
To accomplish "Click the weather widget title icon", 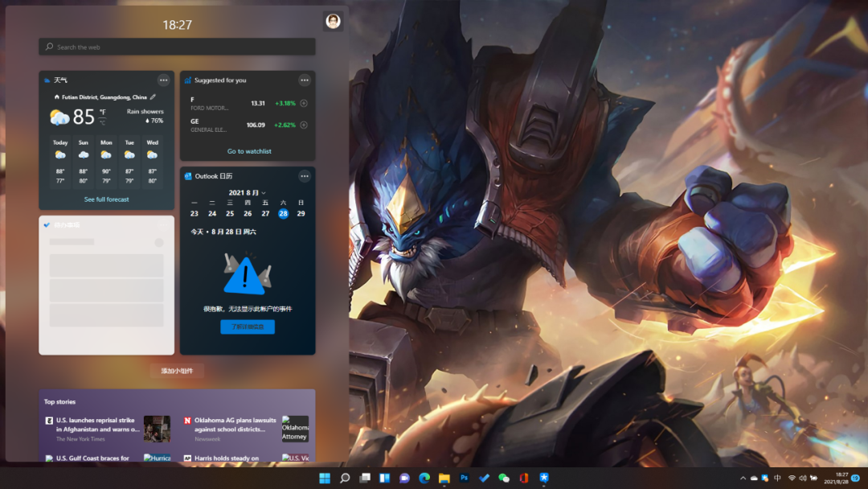I will [x=47, y=80].
